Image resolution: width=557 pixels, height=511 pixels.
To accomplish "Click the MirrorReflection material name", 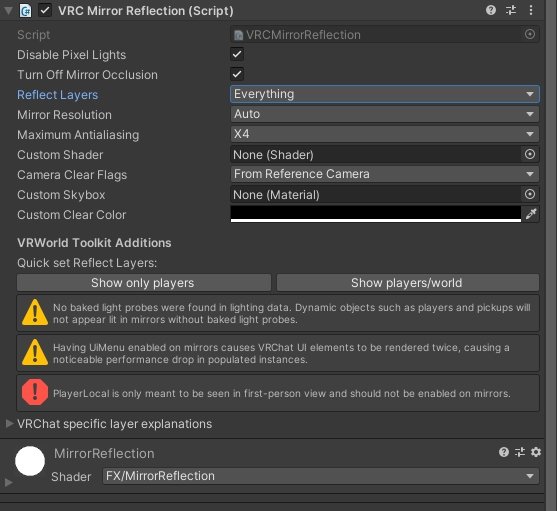I will [104, 453].
